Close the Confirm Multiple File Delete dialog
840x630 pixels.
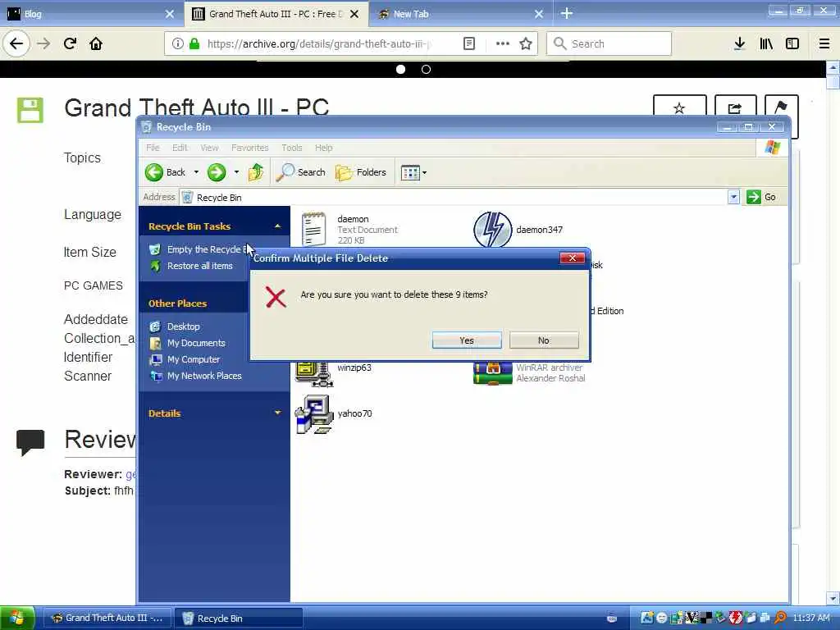pyautogui.click(x=572, y=258)
